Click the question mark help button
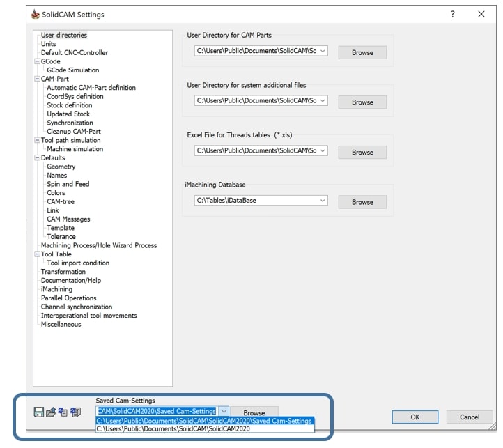The image size is (503, 448). tap(453, 14)
